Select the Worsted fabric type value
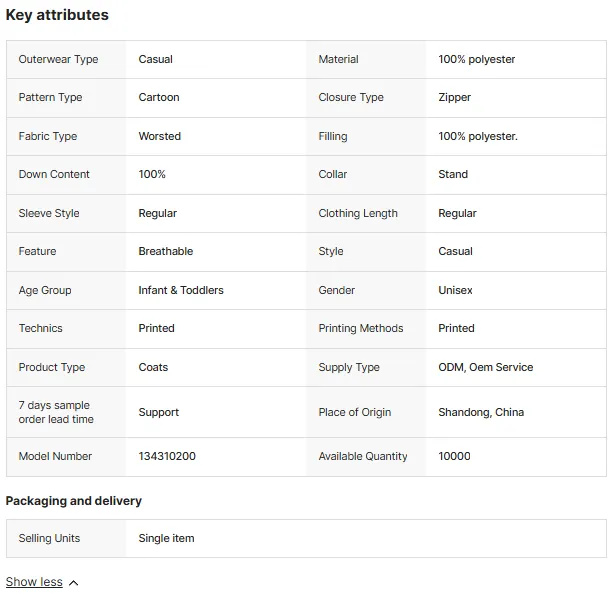613x602 pixels. point(160,136)
